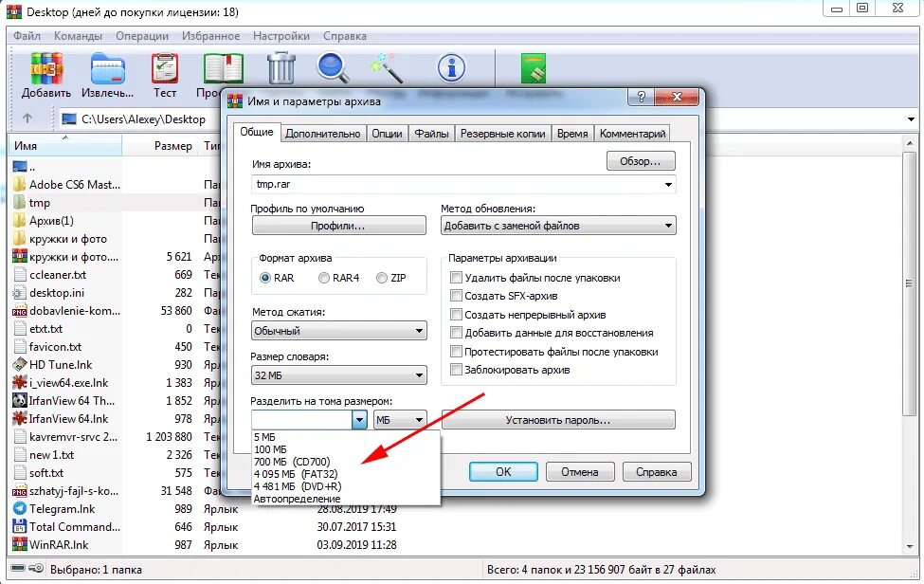Screen dimensions: 924x584
Task: Open the Файл menu
Action: 27,36
